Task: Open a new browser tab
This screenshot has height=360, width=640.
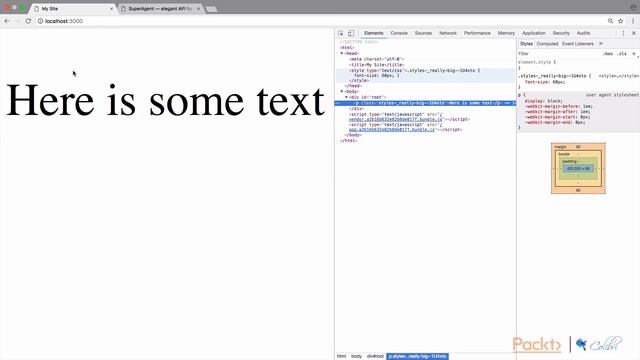Action: click(x=211, y=9)
